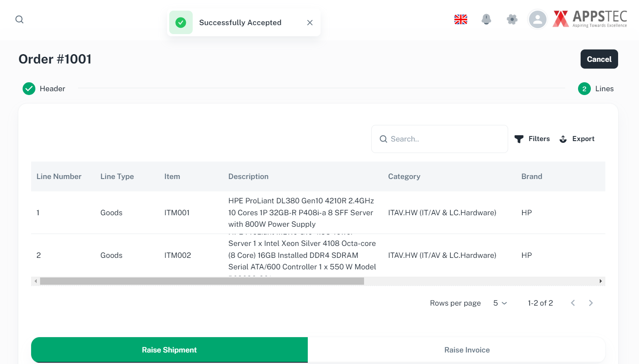Go to previous page of results
Image resolution: width=639 pixels, height=364 pixels.
click(x=573, y=303)
